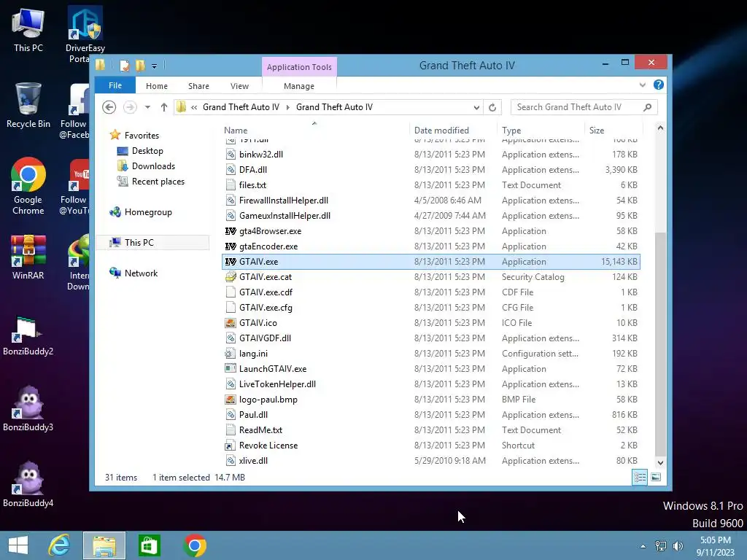Refresh the Grand Theft Auto IV folder
Screen dimensions: 747x560
click(492, 107)
